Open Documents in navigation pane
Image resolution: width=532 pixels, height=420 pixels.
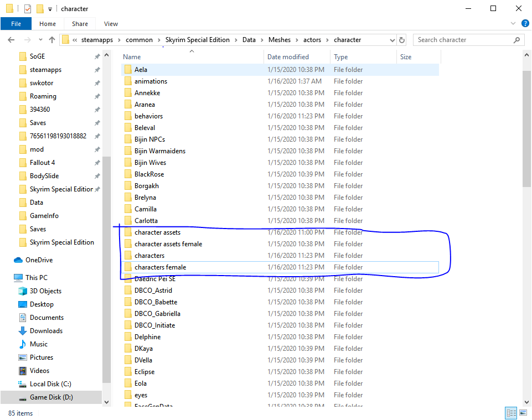(x=47, y=318)
